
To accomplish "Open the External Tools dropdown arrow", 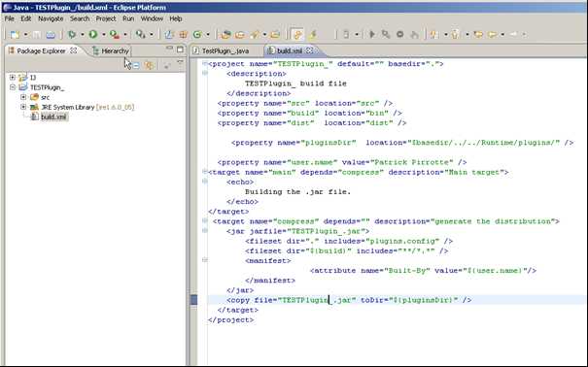I will pyautogui.click(x=125, y=34).
